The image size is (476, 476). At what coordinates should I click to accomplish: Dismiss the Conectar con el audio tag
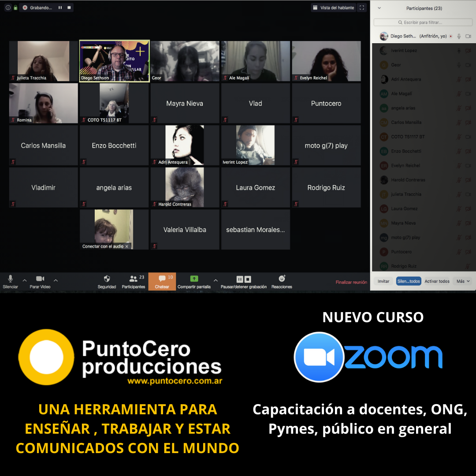click(x=126, y=246)
